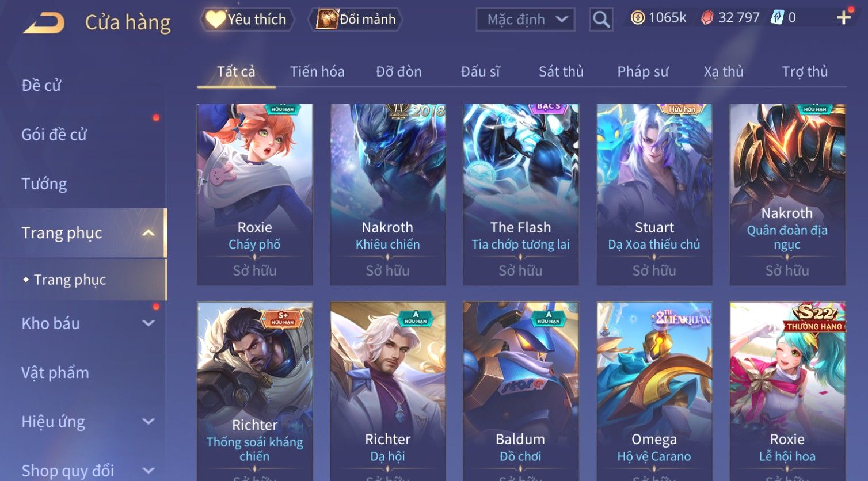Open Gói đề cử in sidebar
Viewport: 868px width, 481px height.
pyautogui.click(x=54, y=135)
